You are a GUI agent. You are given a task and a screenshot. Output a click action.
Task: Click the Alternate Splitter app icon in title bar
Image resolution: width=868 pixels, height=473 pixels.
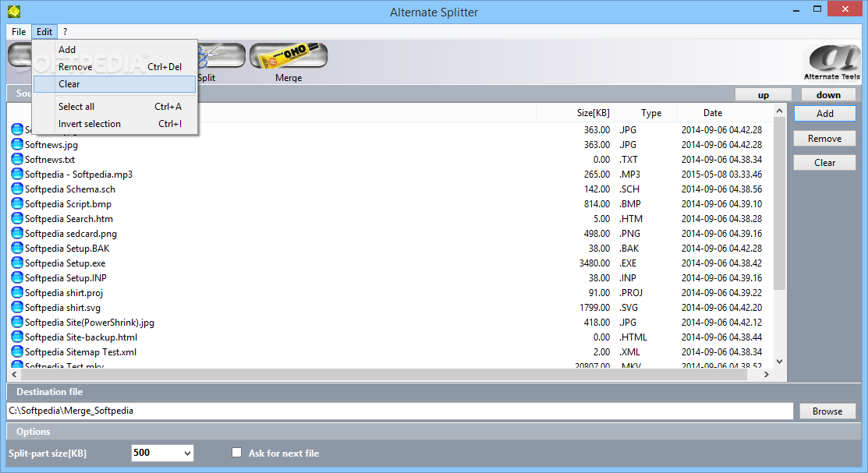tap(14, 11)
